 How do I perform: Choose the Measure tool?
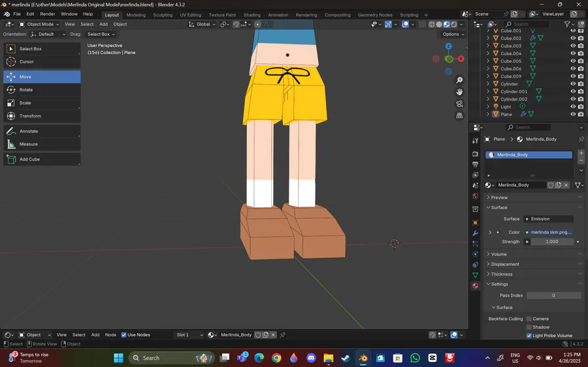[42, 144]
